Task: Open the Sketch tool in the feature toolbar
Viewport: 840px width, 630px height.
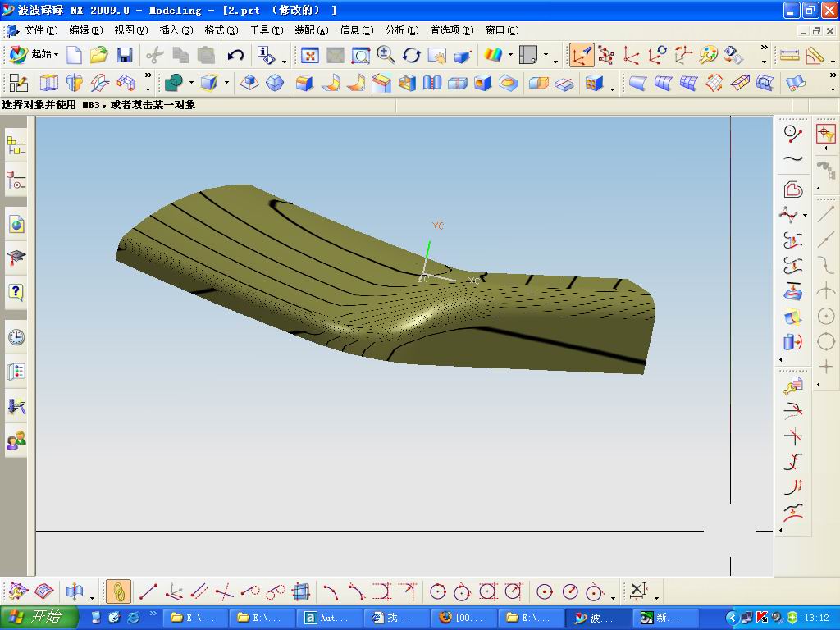Action: [18, 83]
